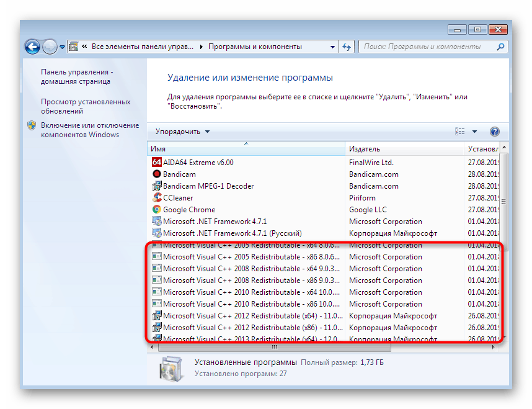Select the CCleaner program icon
Viewport: 532px width, 409px height.
point(156,197)
